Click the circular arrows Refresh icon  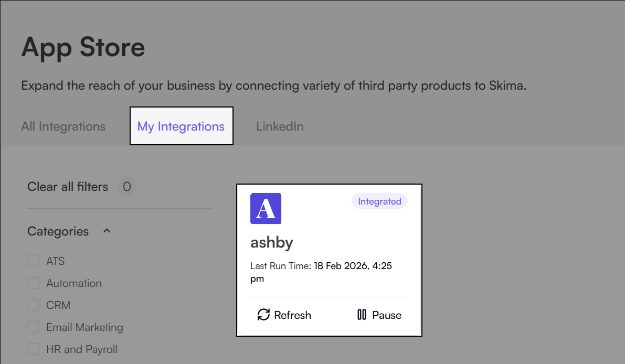coord(263,315)
